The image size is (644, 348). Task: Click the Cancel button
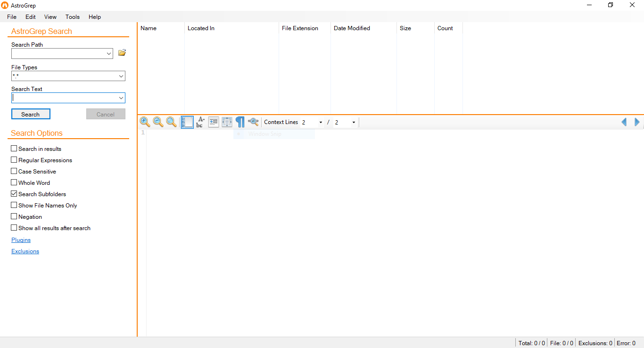(106, 114)
